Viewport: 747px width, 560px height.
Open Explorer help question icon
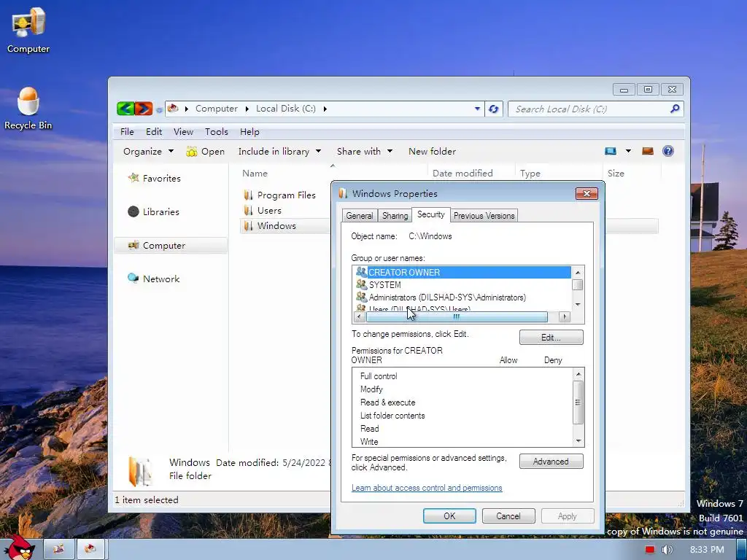(x=668, y=151)
